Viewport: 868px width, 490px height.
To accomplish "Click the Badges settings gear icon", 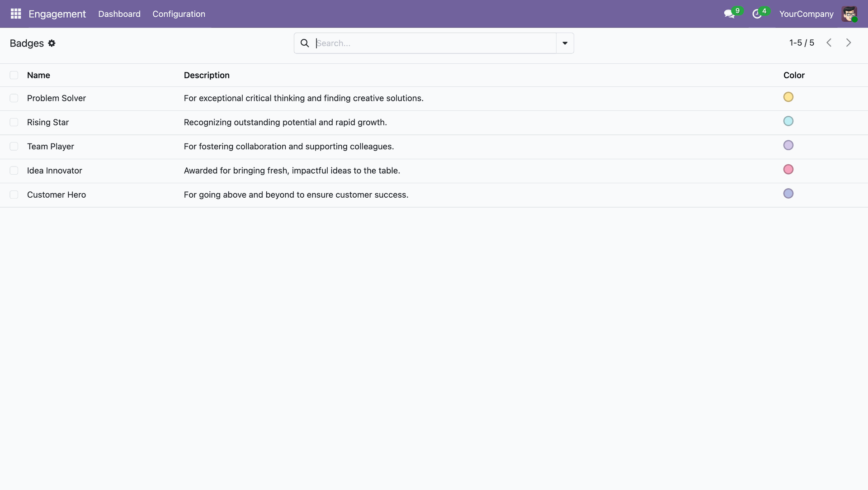I will click(x=52, y=43).
